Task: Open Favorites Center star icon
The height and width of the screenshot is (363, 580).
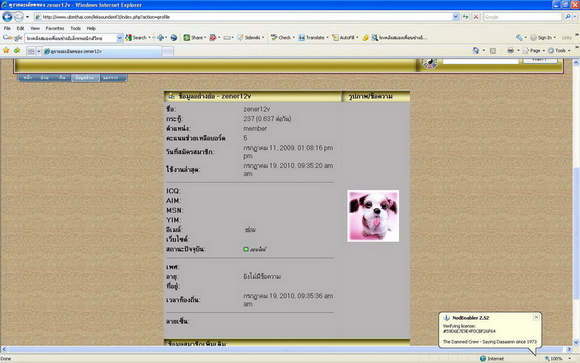Action: (x=6, y=51)
